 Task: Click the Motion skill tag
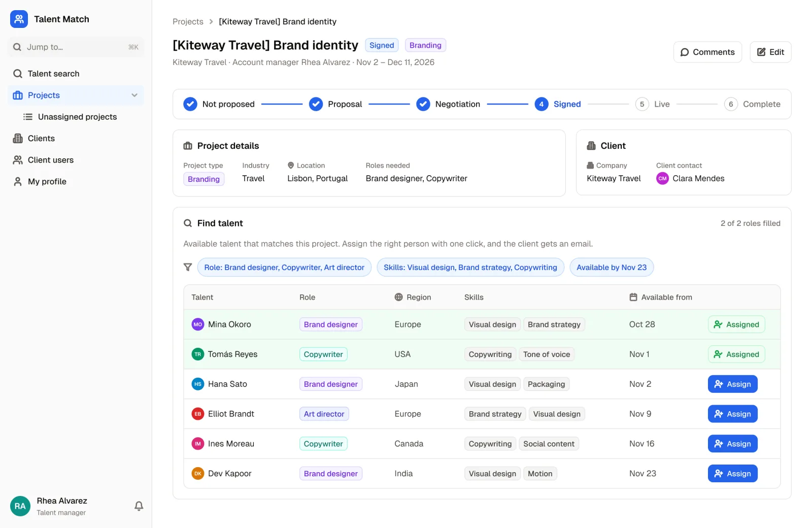540,474
